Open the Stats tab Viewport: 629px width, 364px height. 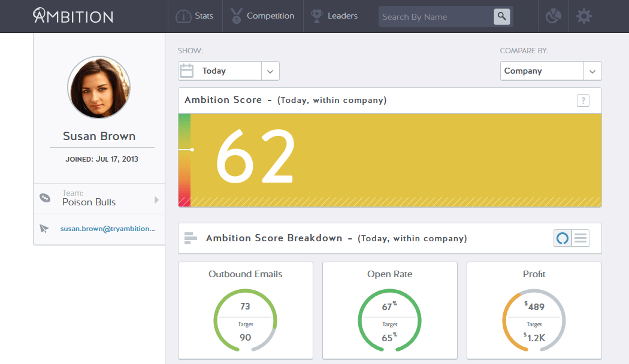(195, 16)
